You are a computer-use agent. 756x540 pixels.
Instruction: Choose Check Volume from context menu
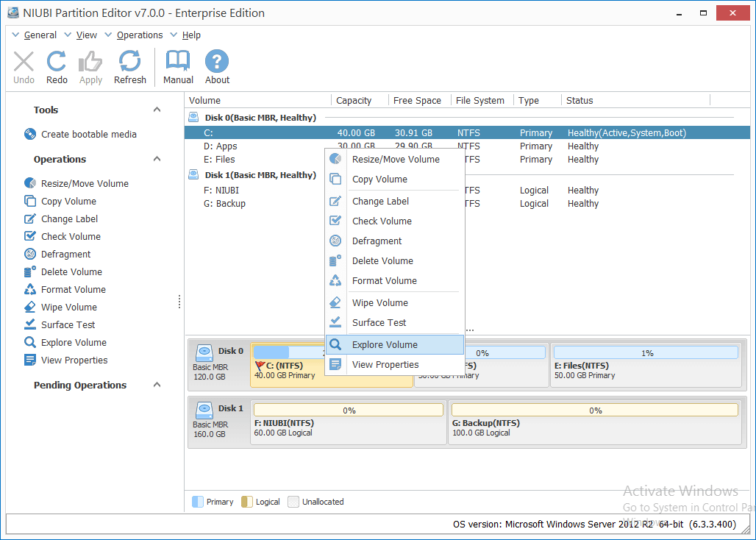coord(395,221)
